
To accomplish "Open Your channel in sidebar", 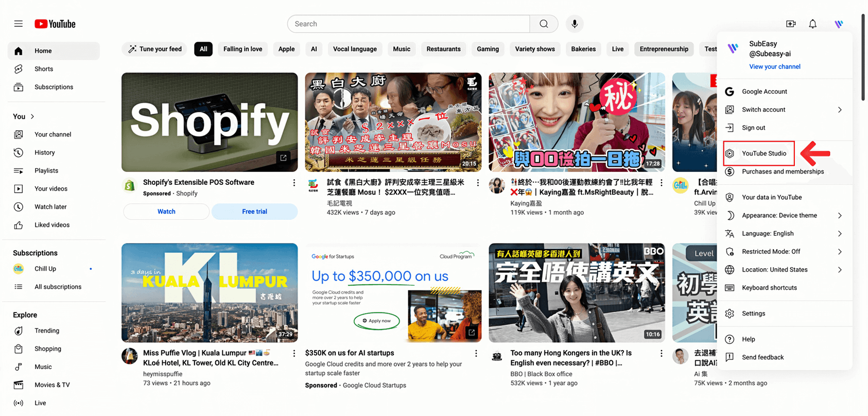I will pyautogui.click(x=54, y=134).
